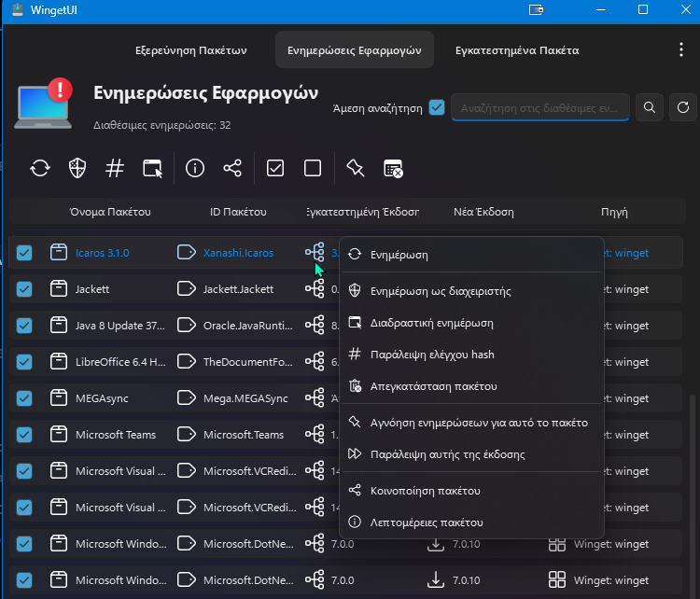
Task: Click the share package toolbar icon
Action: coord(232,169)
